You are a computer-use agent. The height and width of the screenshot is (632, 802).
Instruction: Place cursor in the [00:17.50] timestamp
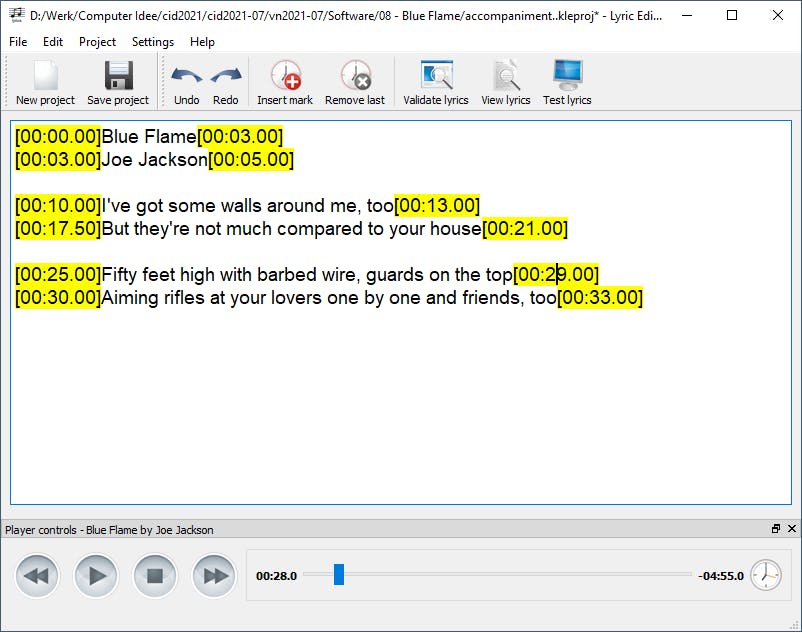(x=58, y=229)
